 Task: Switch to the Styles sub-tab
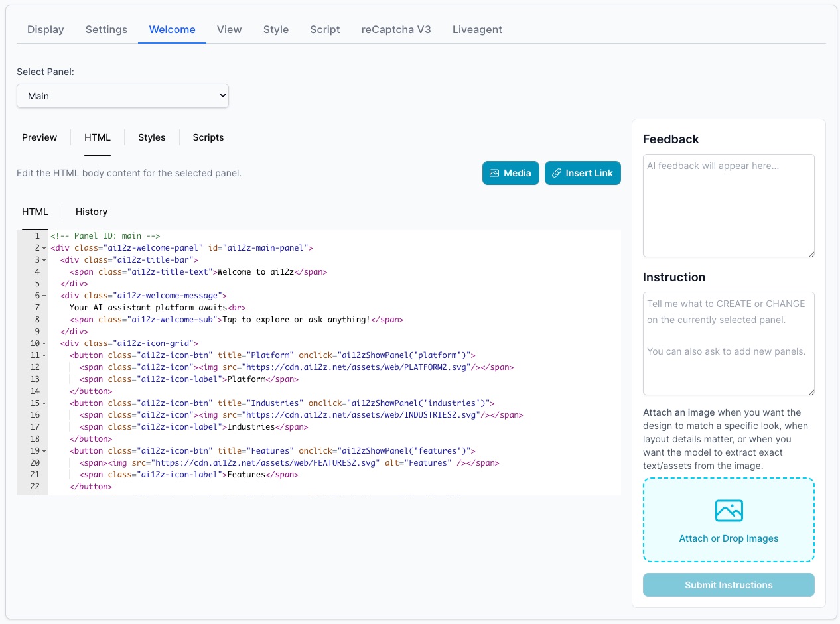coord(151,137)
